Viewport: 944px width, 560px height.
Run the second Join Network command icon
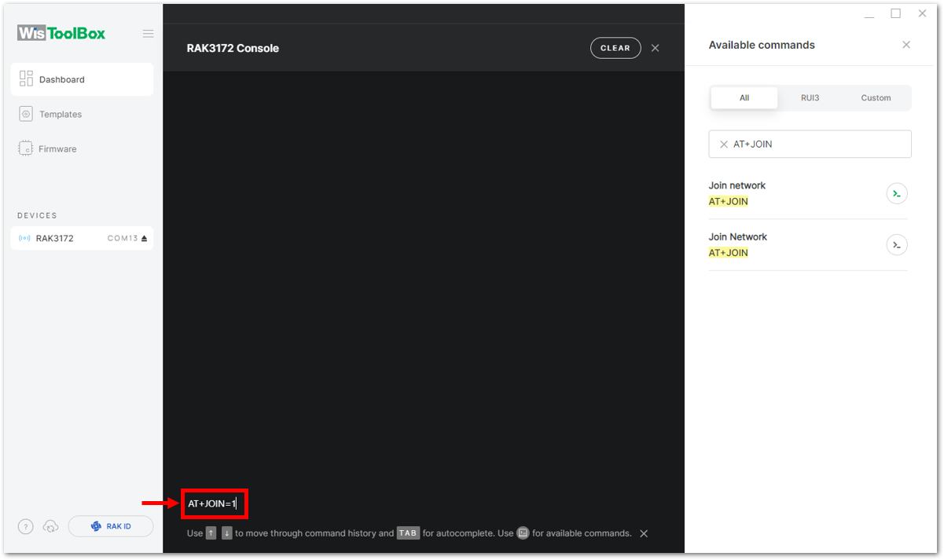point(897,245)
